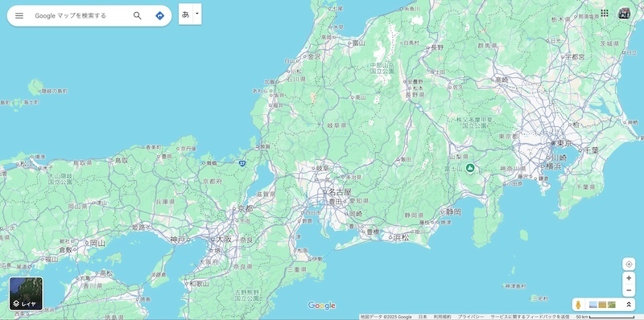
Task: Zoom out with the minus button
Action: pyautogui.click(x=629, y=290)
